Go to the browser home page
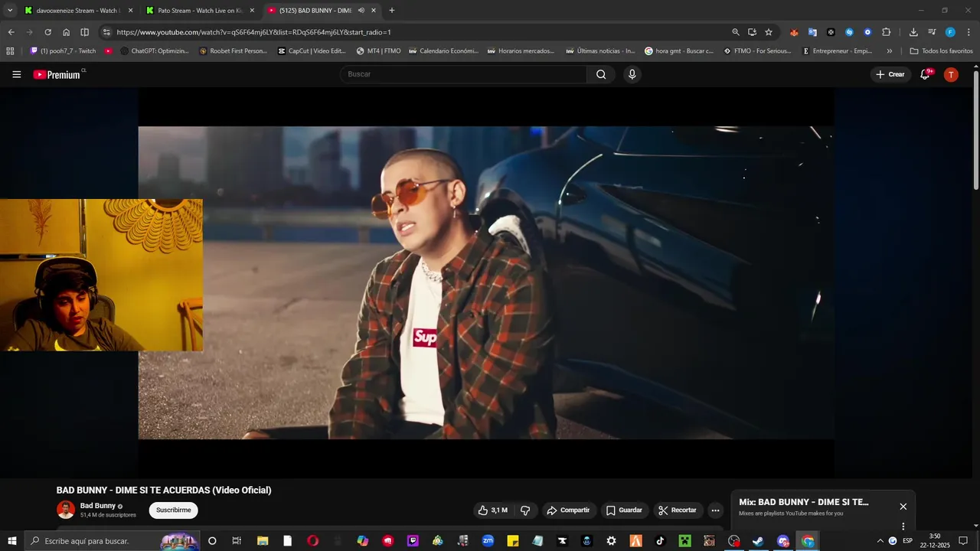The image size is (980, 551). pyautogui.click(x=66, y=32)
